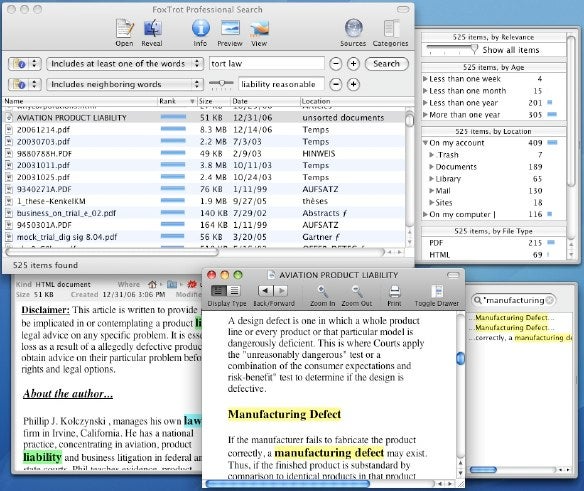Adjust the neighboring words distance slider
Image resolution: width=584 pixels, height=491 pixels.
point(222,83)
